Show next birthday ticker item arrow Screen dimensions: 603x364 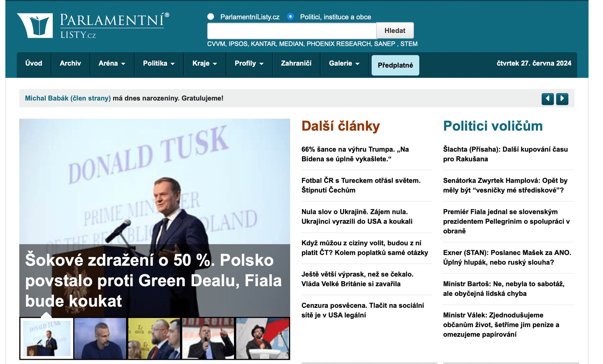[x=562, y=99]
